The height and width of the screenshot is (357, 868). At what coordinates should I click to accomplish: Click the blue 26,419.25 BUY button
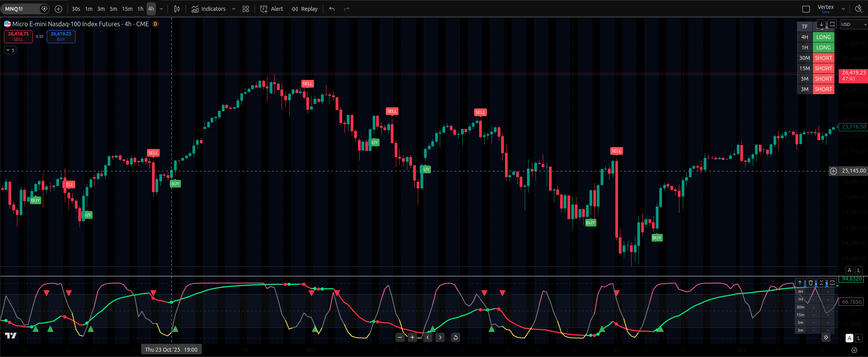click(x=61, y=36)
